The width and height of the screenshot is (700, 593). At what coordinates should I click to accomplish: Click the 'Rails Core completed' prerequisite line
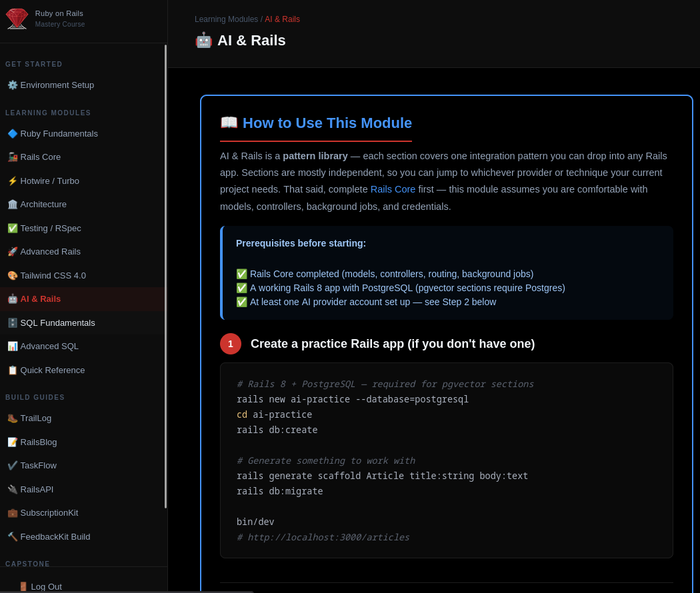pos(385,274)
